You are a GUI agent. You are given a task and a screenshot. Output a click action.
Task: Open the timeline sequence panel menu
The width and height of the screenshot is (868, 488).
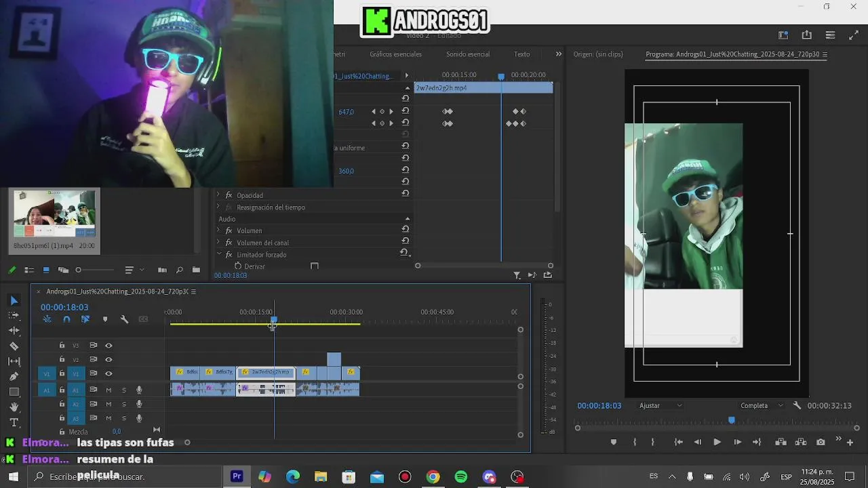click(x=193, y=291)
